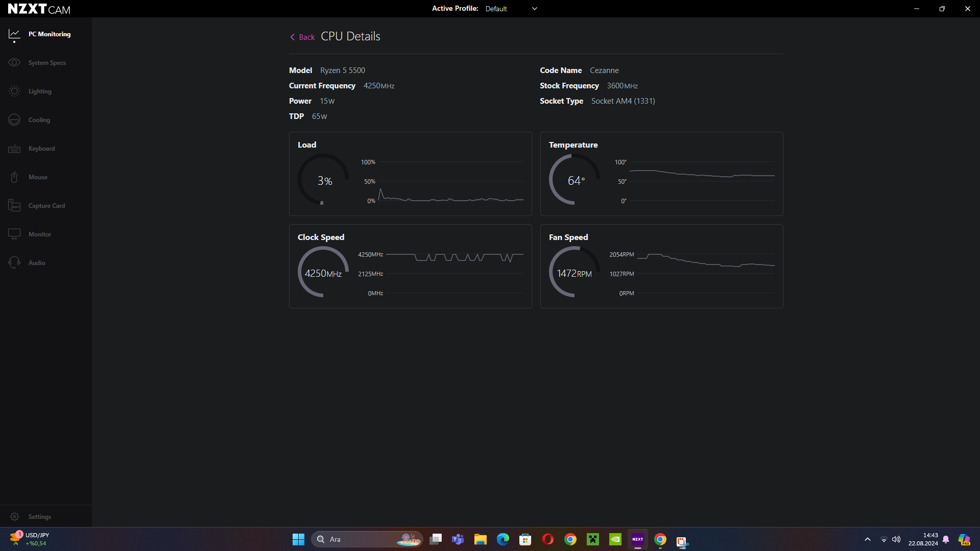This screenshot has width=980, height=551.
Task: Open Microsoft Store from the taskbar
Action: coord(525,539)
